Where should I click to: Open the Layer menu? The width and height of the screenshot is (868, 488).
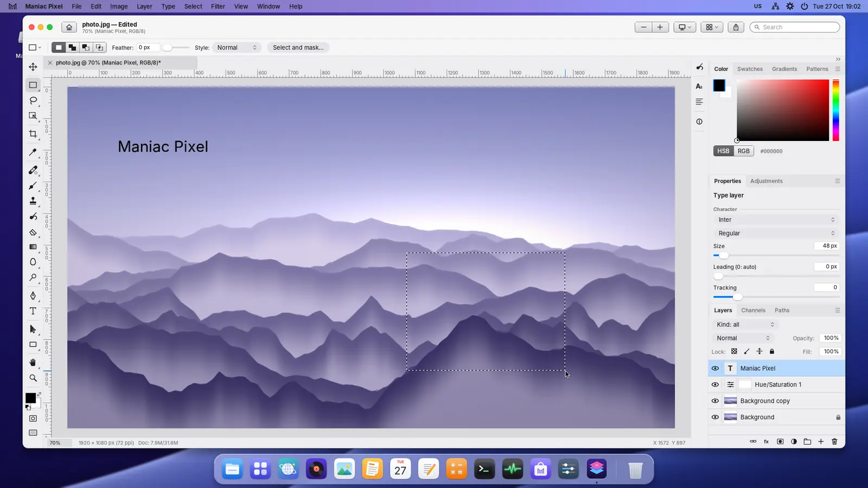pos(144,7)
